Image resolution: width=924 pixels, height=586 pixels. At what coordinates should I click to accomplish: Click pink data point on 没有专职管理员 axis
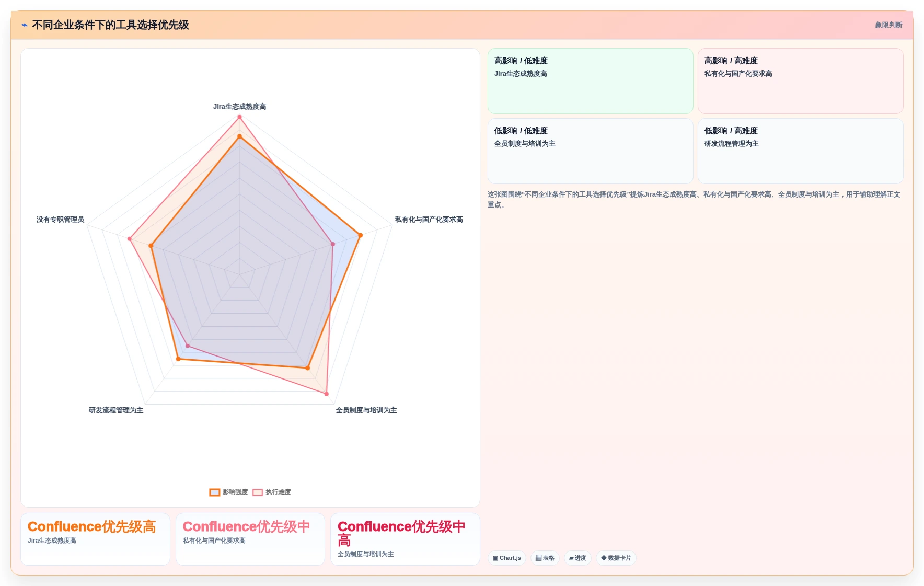point(130,239)
